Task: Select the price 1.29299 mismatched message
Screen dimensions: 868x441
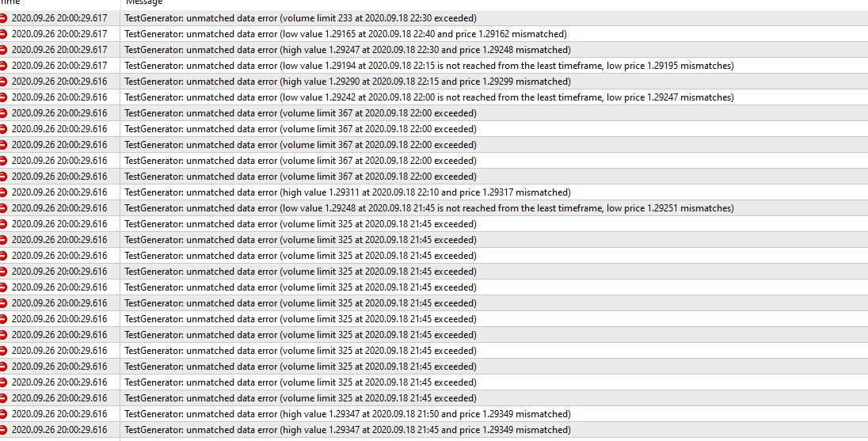Action: tap(347, 82)
